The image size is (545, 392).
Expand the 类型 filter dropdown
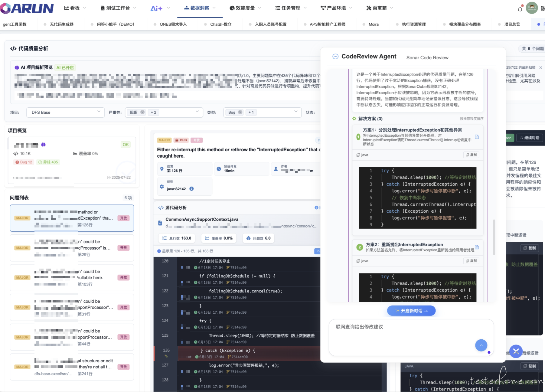point(295,112)
